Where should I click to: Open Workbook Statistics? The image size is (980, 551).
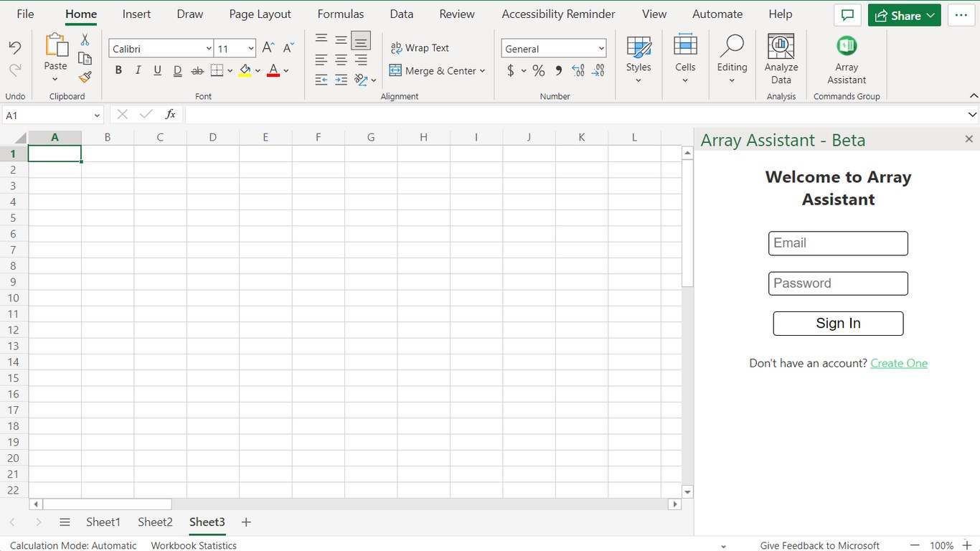(x=194, y=545)
